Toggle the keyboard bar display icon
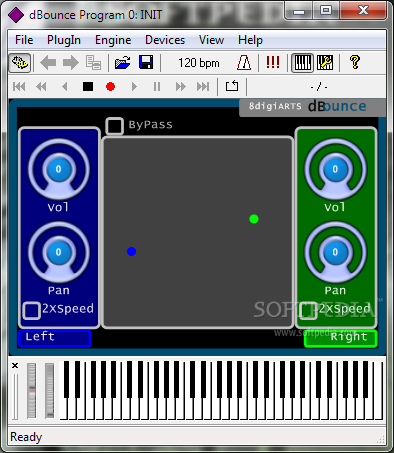The height and width of the screenshot is (453, 394). [303, 63]
